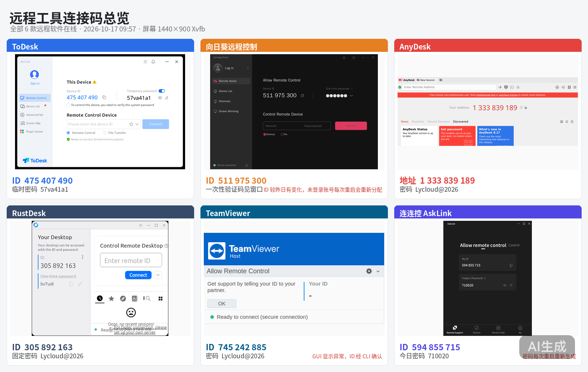
Task: Switch to AnyDesk Favorites tab
Action: pos(418,122)
